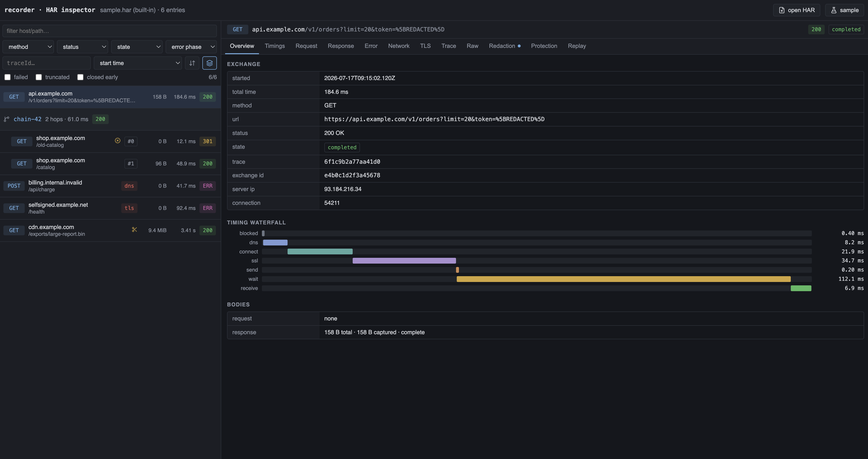Click the tls error badge on selfsigned row

[129, 208]
